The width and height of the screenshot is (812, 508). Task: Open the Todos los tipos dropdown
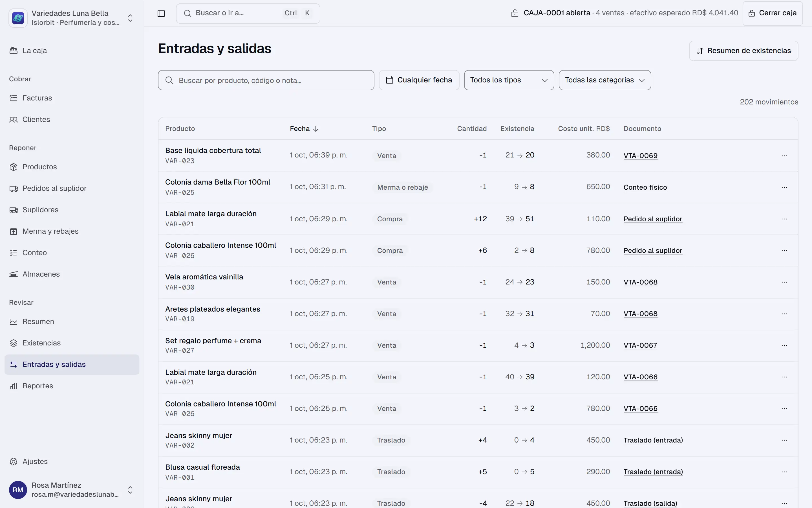[x=509, y=80]
